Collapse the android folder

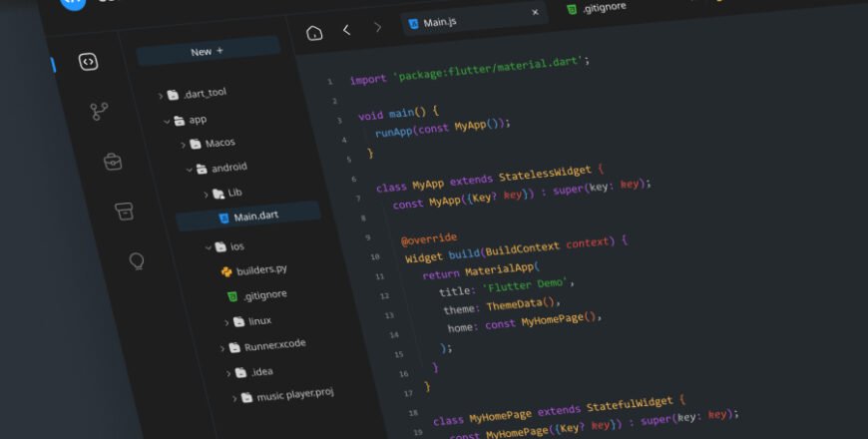click(189, 170)
